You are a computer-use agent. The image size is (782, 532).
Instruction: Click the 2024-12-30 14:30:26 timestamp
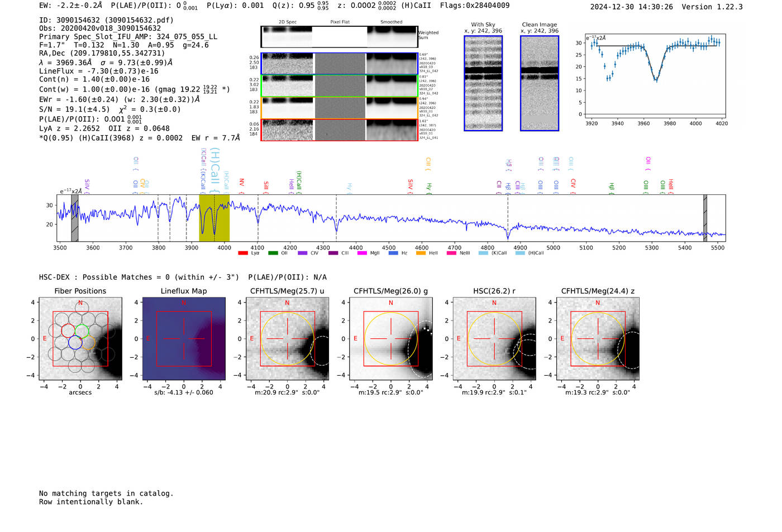(632, 7)
